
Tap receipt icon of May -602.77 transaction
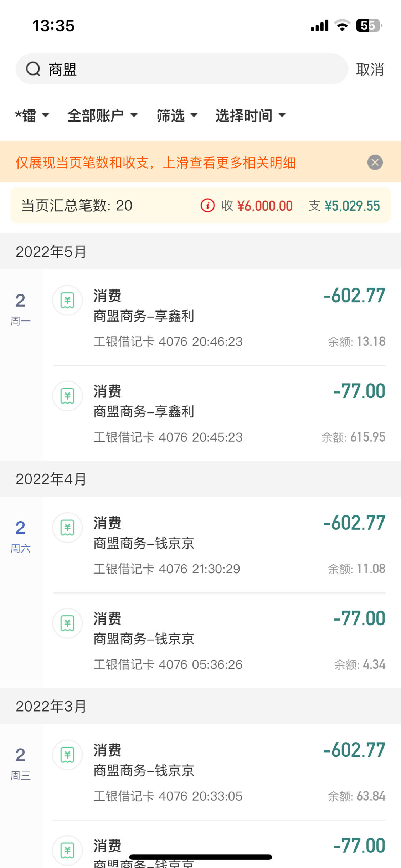(x=67, y=301)
